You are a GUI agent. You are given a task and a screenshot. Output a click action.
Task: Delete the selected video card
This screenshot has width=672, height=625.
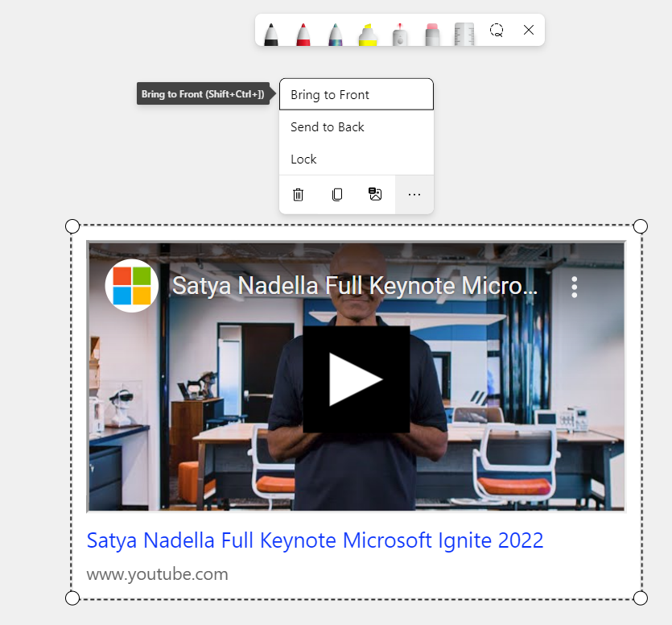click(x=298, y=195)
